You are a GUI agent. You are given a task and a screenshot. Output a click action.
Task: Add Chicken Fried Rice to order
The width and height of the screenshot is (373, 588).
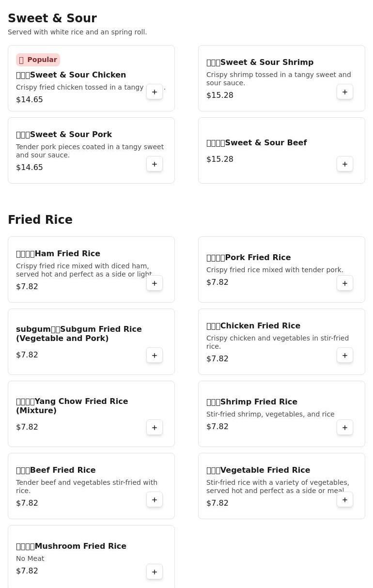point(345,356)
